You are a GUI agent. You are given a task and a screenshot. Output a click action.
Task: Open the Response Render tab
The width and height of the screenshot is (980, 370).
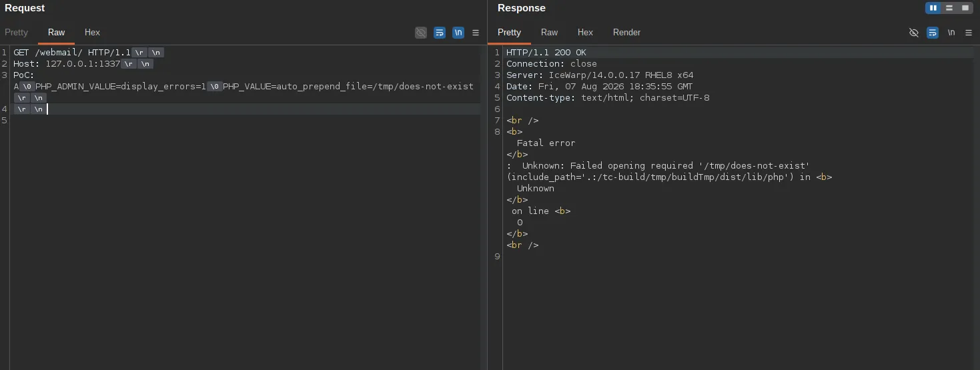[x=626, y=32]
